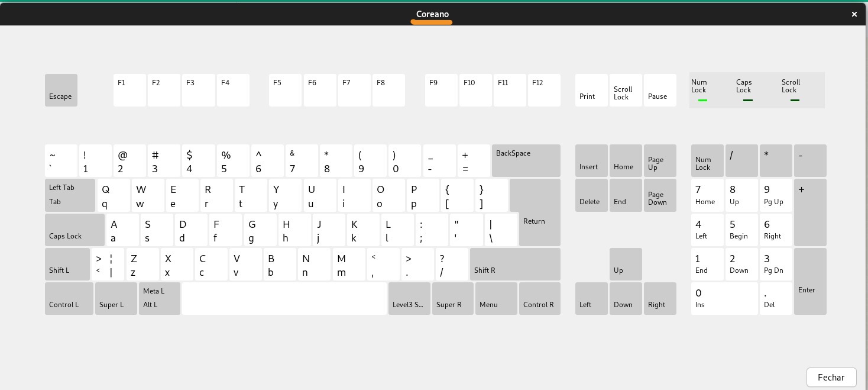The image size is (868, 390).
Task: Click the numpad asterisk key
Action: click(776, 160)
